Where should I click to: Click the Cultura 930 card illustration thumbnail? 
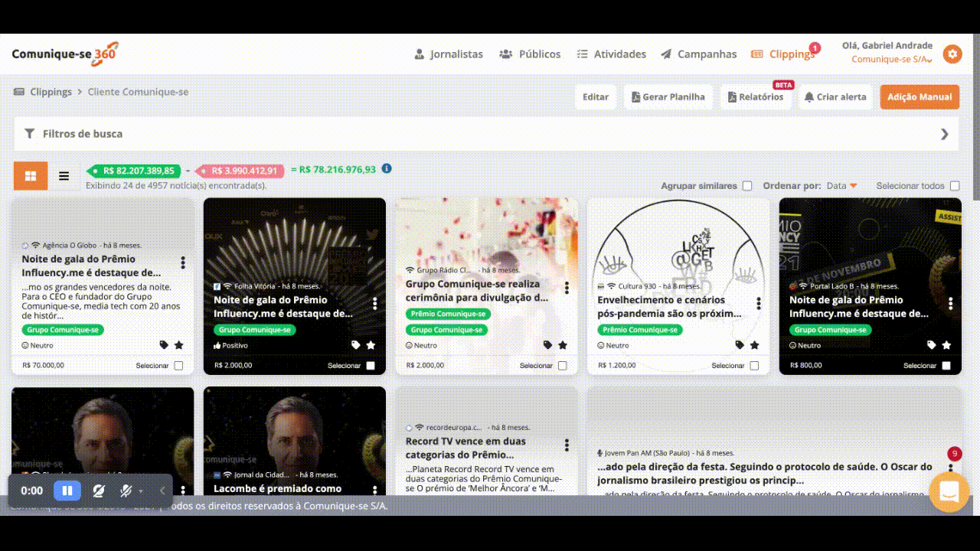click(x=678, y=239)
